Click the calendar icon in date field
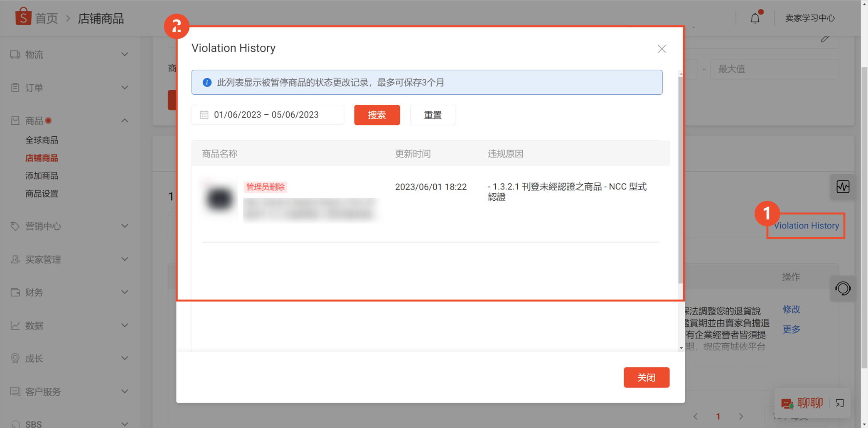 click(x=204, y=115)
